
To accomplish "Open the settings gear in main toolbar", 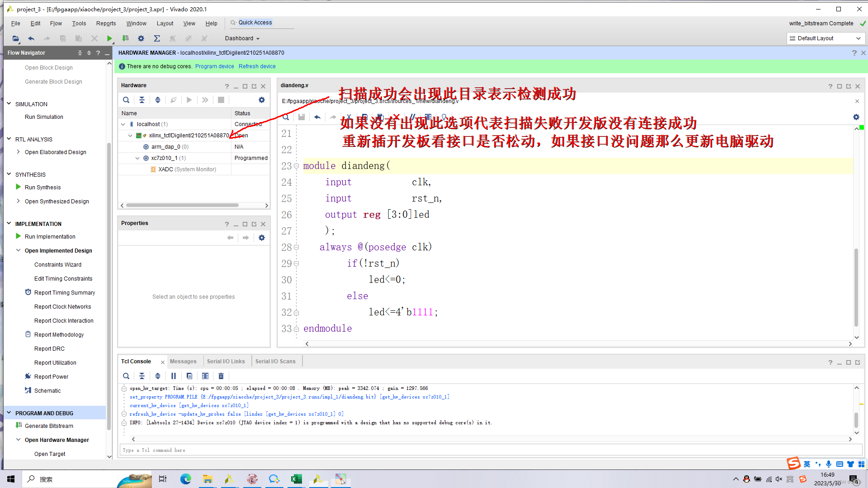I will pos(141,38).
